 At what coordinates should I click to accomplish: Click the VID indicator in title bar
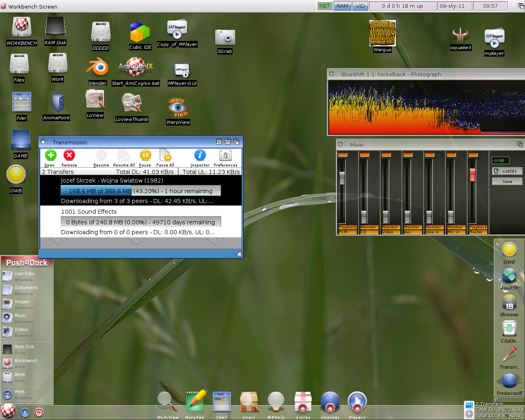pos(360,6)
